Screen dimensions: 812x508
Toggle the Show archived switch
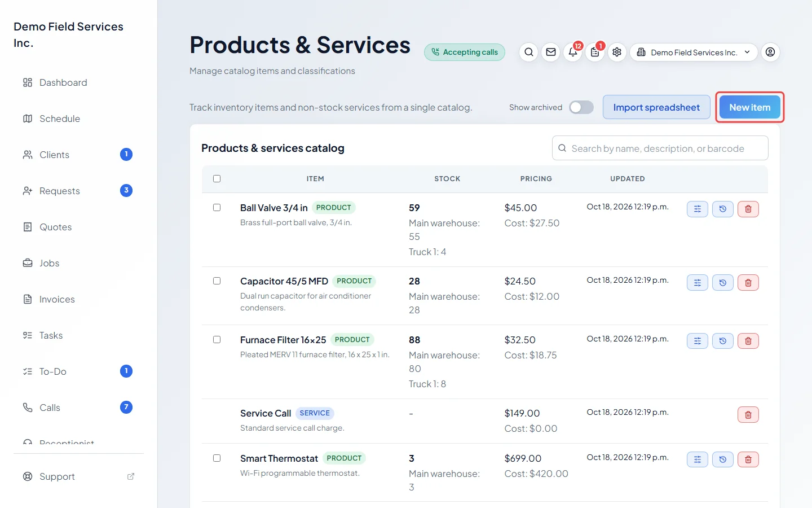pos(581,107)
